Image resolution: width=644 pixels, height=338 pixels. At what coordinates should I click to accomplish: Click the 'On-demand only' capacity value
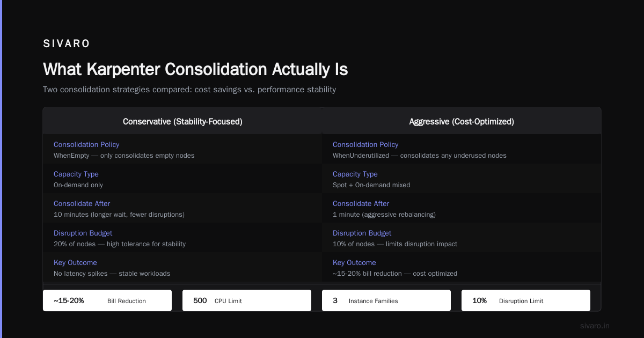78,185
